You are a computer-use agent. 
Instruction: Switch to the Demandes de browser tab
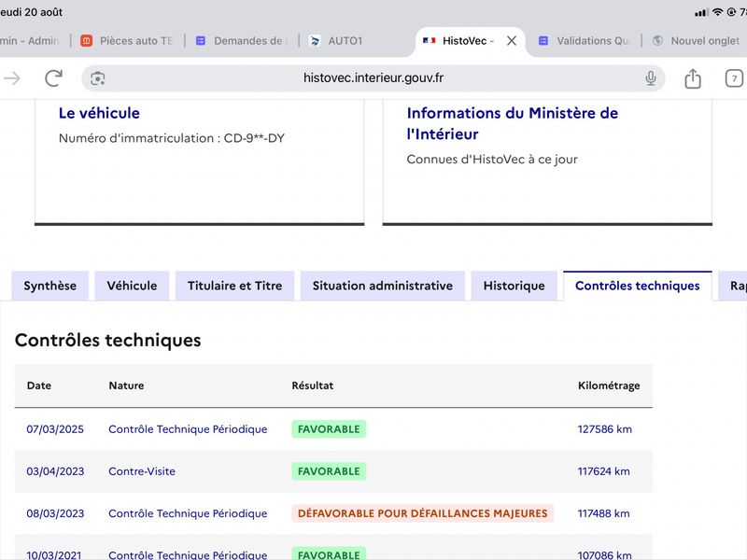click(243, 41)
